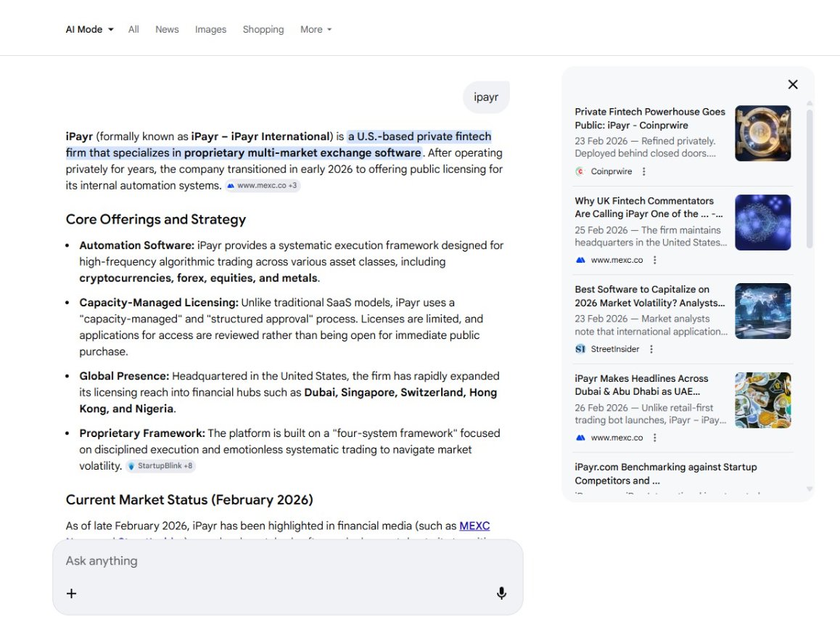Click the StreetInsider SI favicon
The image size is (840, 633).
(580, 349)
